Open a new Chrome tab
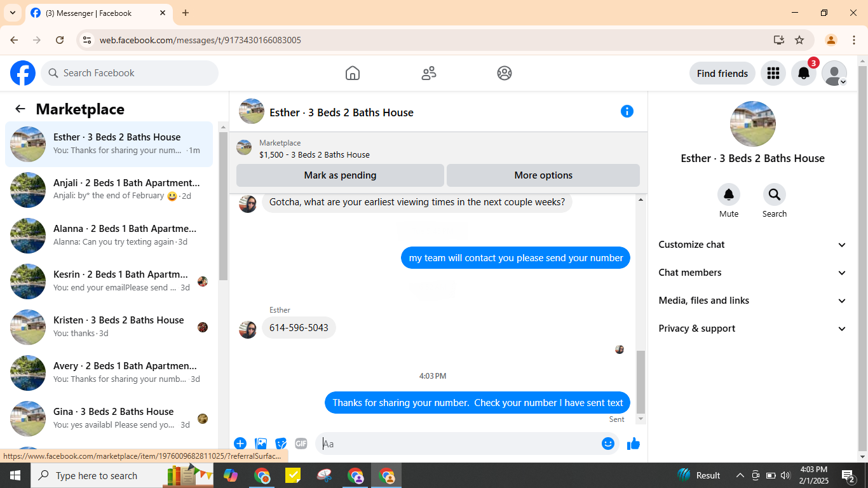 [x=186, y=13]
